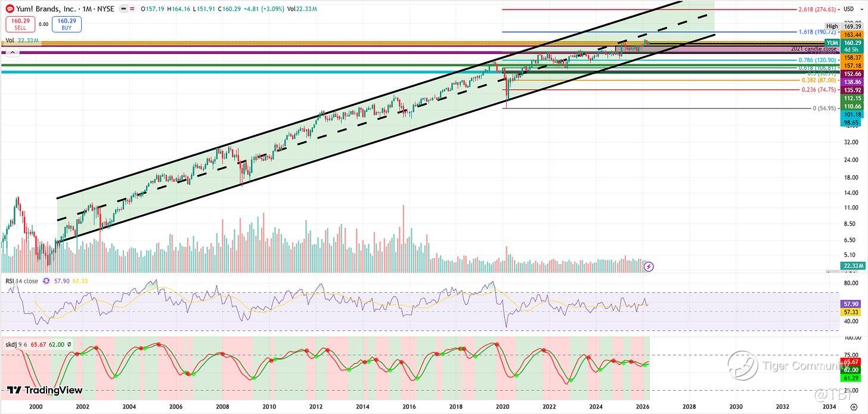Click the 14.00 tick on the price scale
Viewport: 868px width, 414px height.
coord(850,193)
